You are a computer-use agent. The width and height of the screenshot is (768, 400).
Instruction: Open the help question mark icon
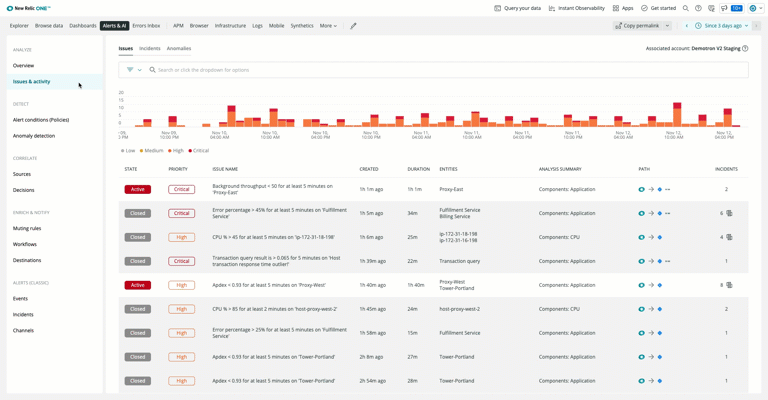(698, 8)
